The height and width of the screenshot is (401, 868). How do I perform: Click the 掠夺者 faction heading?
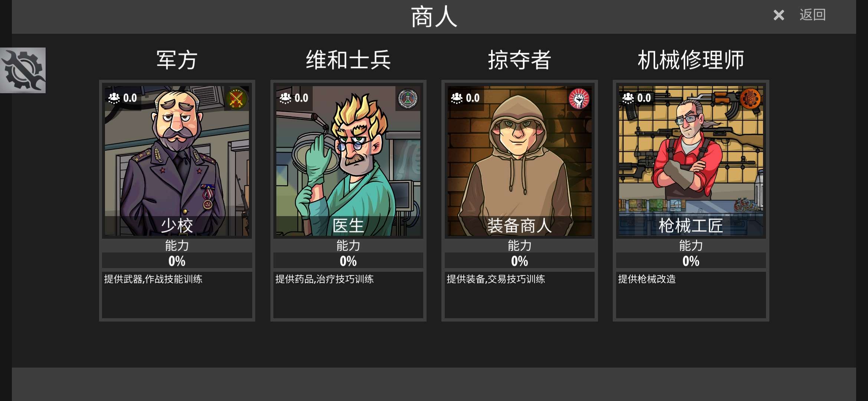pyautogui.click(x=520, y=60)
